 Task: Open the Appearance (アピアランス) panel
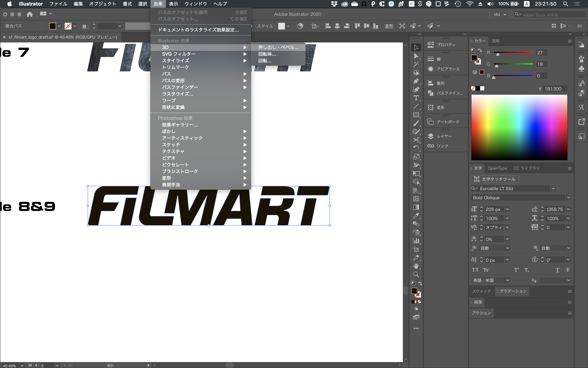click(x=446, y=69)
